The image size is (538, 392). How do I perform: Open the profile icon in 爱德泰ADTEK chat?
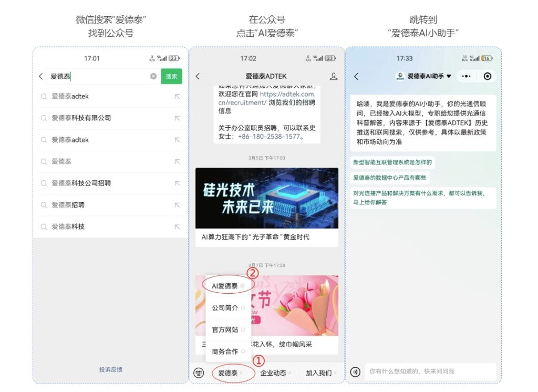pos(333,76)
